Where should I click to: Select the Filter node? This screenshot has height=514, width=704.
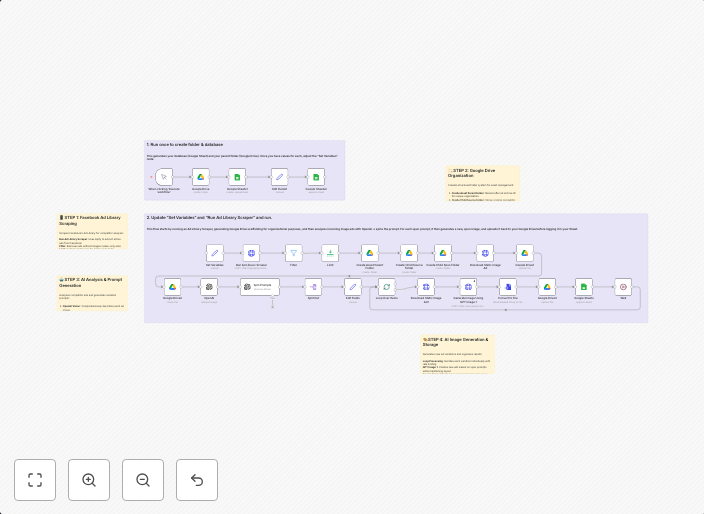[293, 253]
